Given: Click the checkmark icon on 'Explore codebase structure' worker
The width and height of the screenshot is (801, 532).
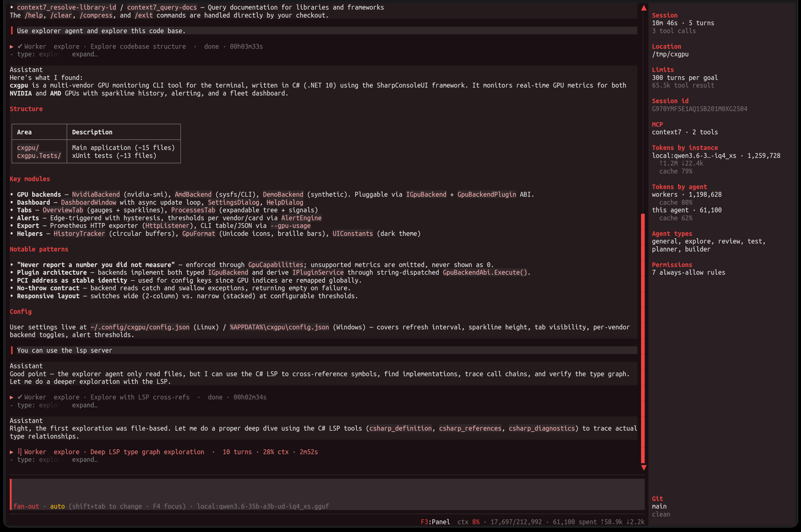Looking at the screenshot, I should point(20,46).
